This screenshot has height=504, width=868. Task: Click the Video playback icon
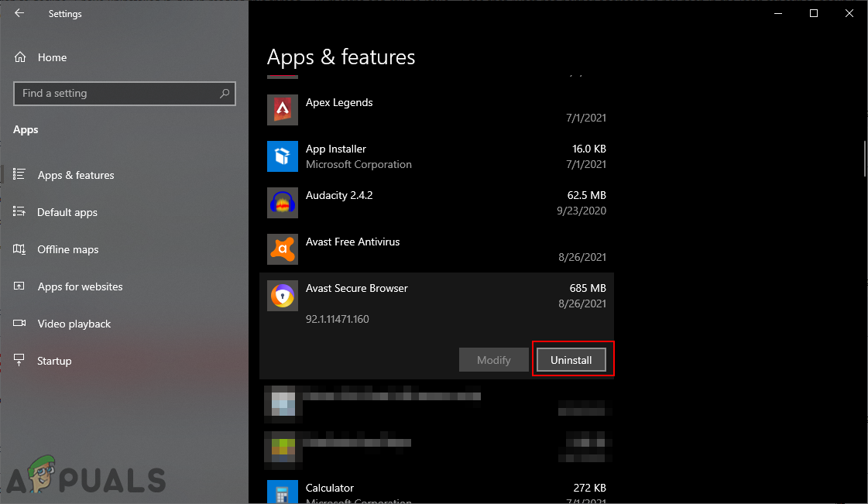coord(19,323)
